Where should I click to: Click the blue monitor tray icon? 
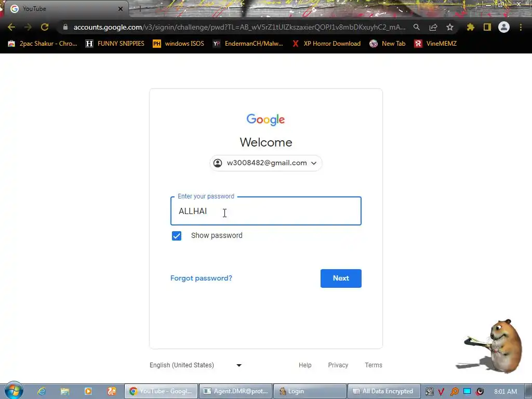[x=467, y=392]
